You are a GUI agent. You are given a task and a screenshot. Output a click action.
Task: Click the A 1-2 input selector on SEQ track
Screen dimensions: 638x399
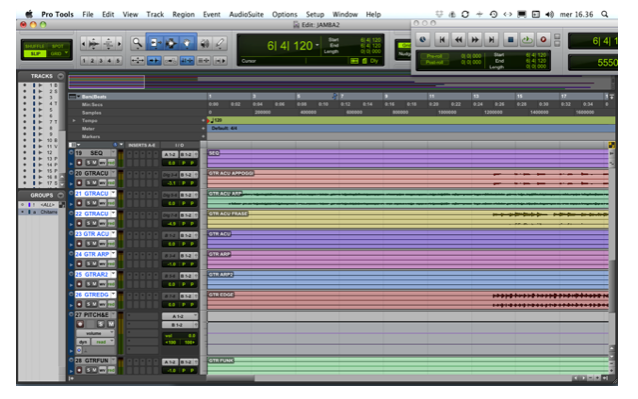pos(170,155)
